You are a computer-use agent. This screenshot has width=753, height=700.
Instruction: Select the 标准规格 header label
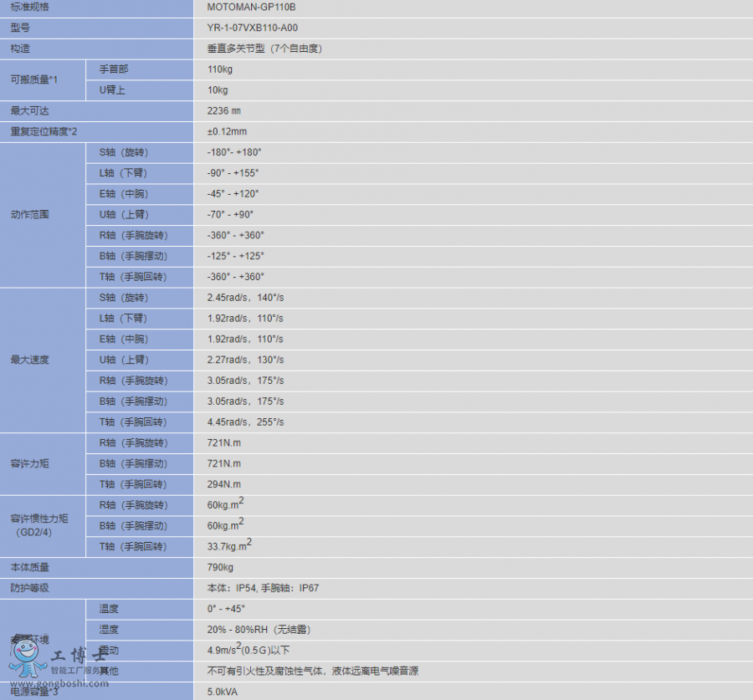30,8
